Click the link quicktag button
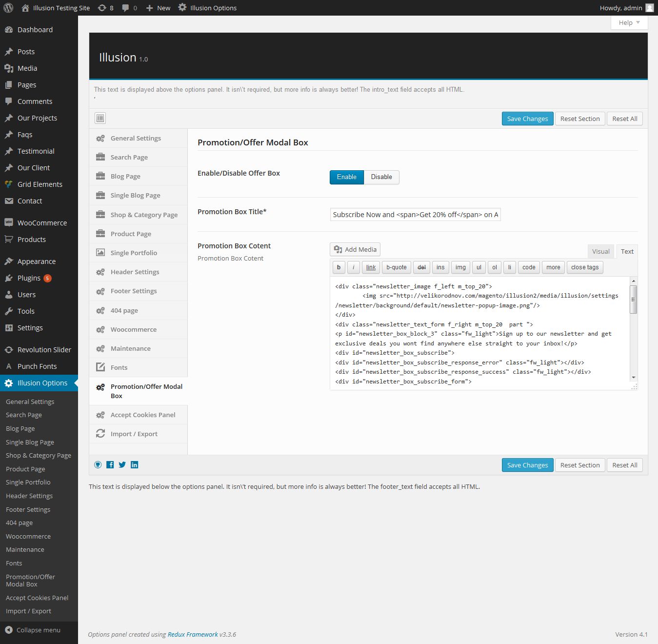Viewport: 658px width, 644px height. (371, 267)
